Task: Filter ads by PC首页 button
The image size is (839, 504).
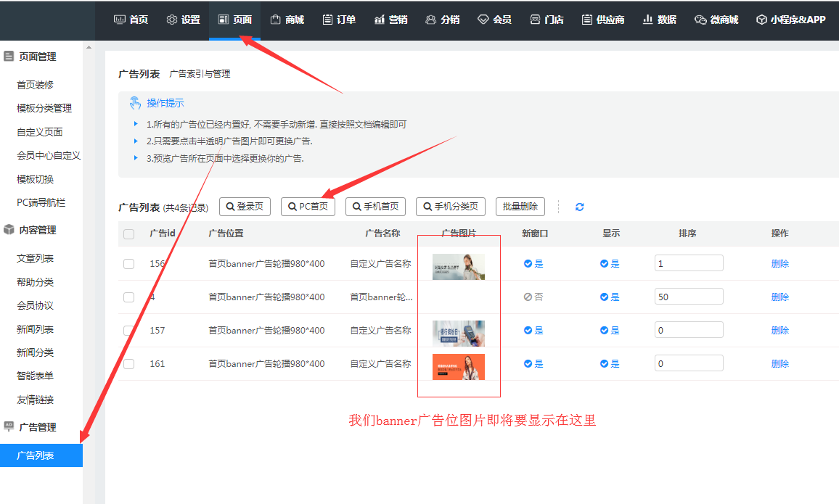Action: (308, 207)
